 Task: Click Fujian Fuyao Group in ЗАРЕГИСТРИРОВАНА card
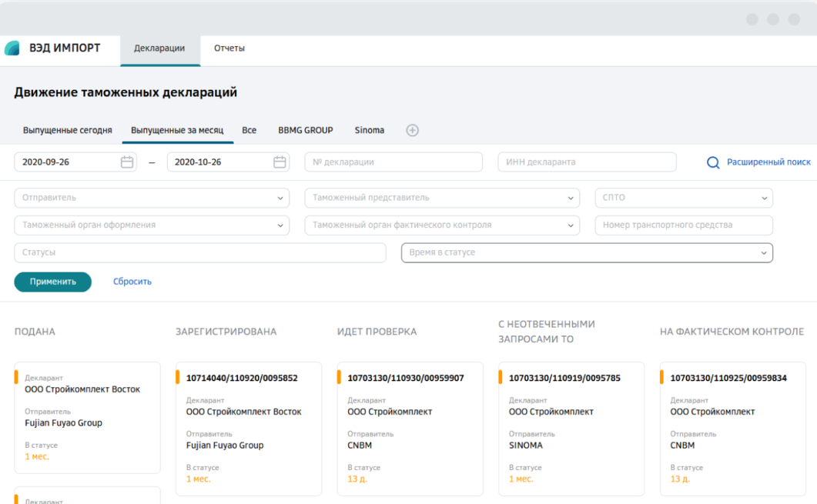pos(225,446)
